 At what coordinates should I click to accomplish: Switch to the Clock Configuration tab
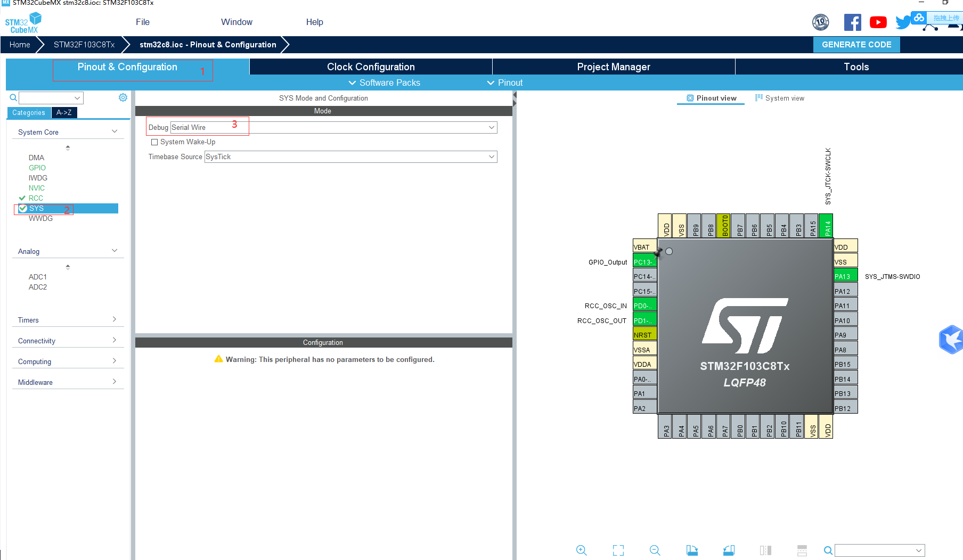pos(371,67)
